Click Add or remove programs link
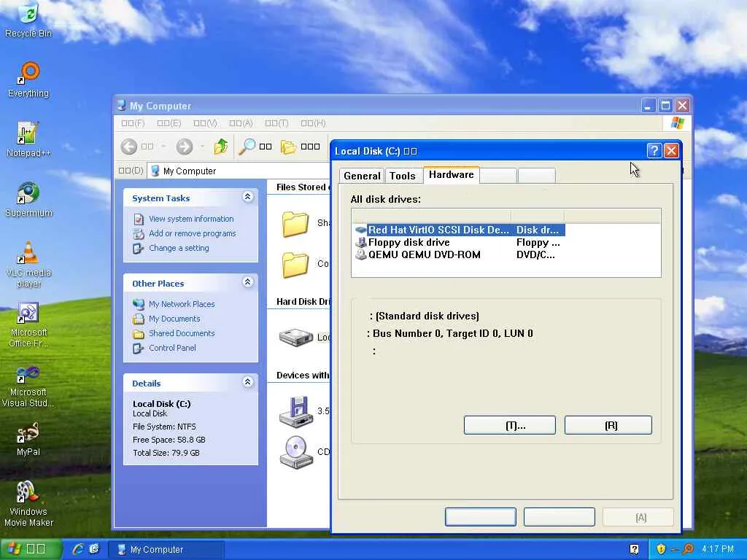Image resolution: width=747 pixels, height=560 pixels. pos(192,233)
